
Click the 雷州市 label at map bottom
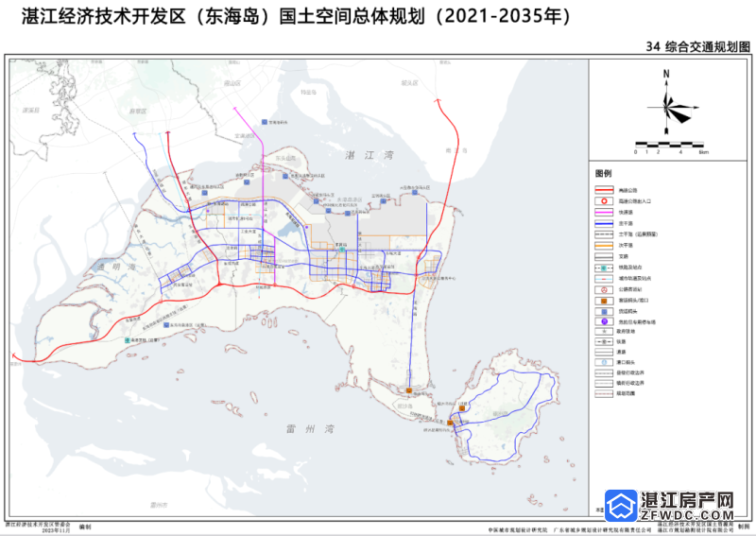pyautogui.click(x=158, y=505)
